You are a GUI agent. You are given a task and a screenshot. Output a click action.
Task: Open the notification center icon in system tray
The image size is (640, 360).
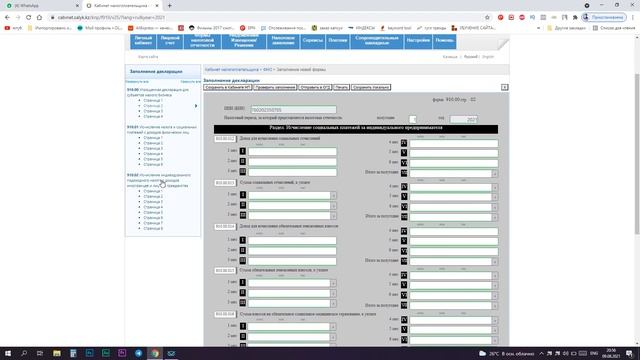point(629,353)
